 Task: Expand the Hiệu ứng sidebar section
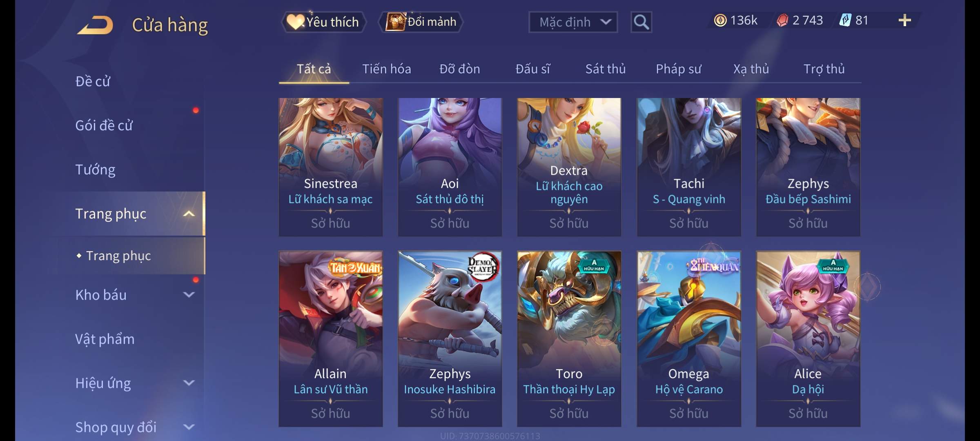(189, 383)
